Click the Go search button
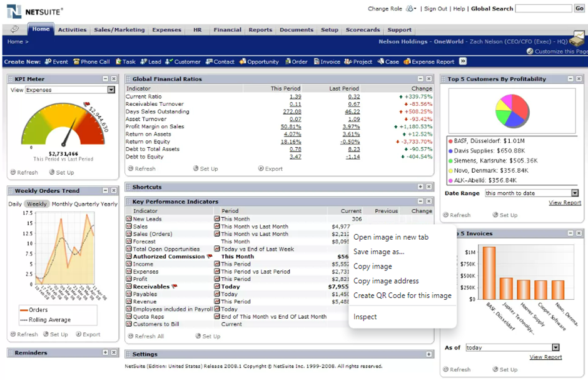The width and height of the screenshot is (588, 380). click(579, 8)
